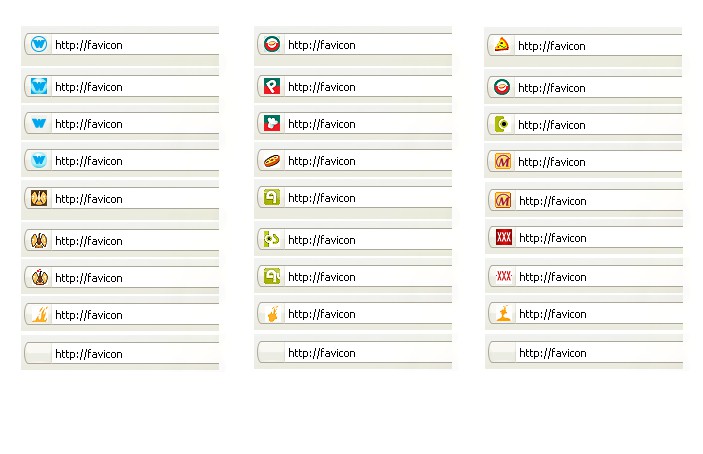Select the white-background red XXX favicon
This screenshot has width=703, height=454.
[503, 277]
